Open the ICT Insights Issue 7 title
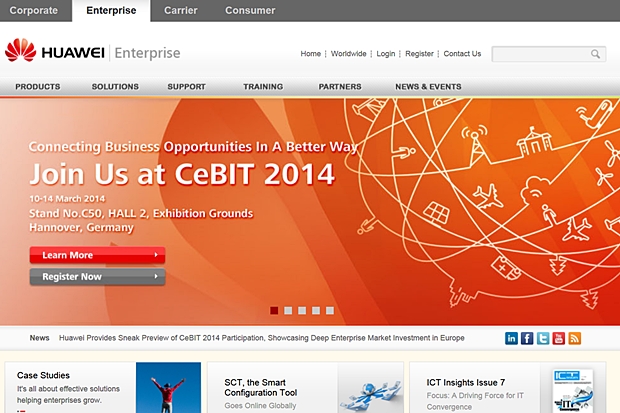 (x=465, y=383)
